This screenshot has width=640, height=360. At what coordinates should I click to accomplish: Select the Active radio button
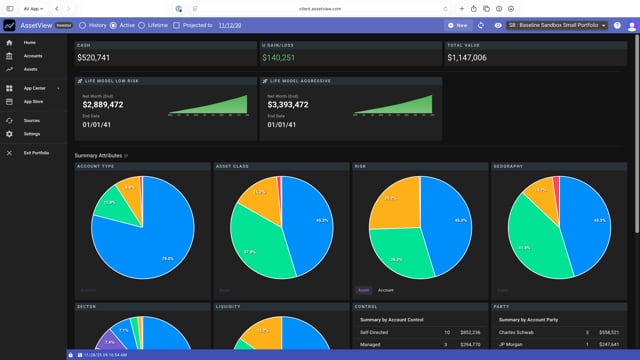(113, 25)
